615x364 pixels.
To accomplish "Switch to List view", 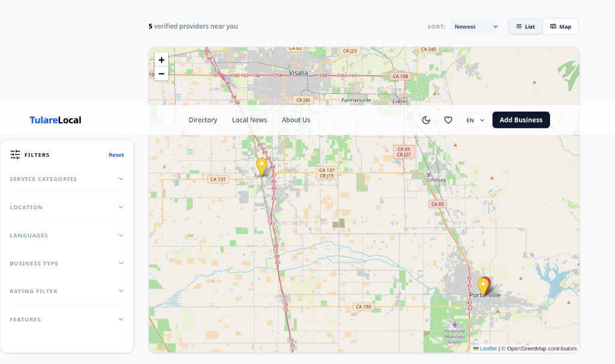I will (525, 26).
